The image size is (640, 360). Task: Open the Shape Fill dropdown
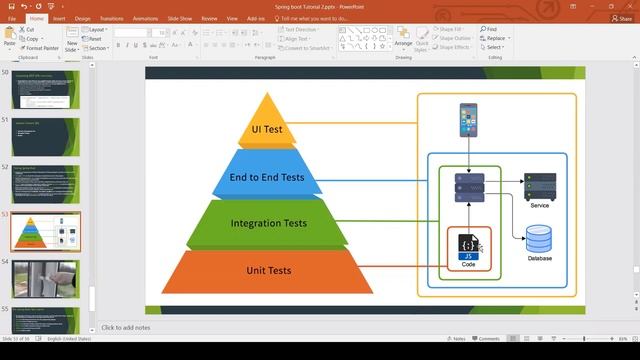(448, 29)
